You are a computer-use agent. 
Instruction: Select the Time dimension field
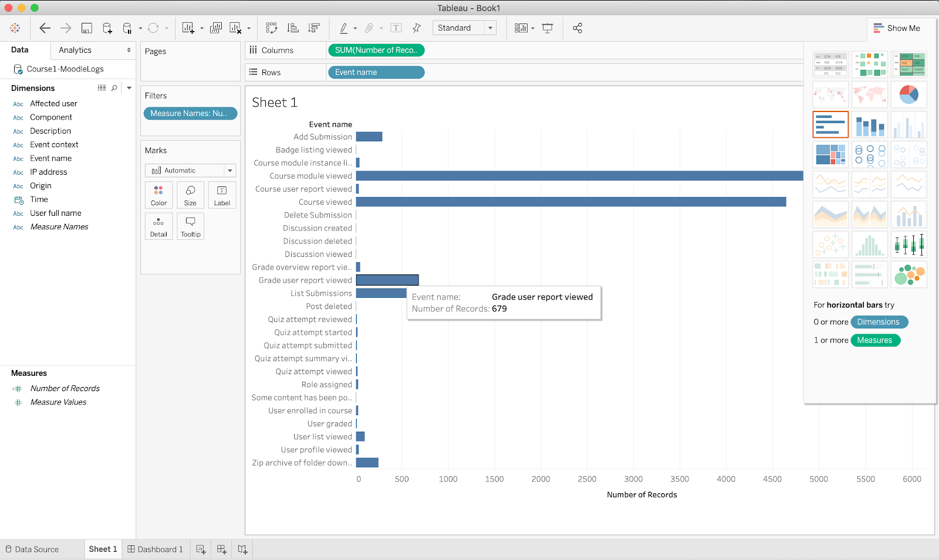[x=39, y=199]
